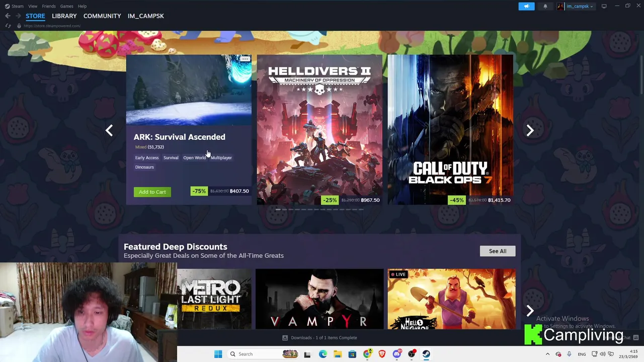Open the Vampyr deal
Screen dimensions: 644x362
click(x=319, y=299)
